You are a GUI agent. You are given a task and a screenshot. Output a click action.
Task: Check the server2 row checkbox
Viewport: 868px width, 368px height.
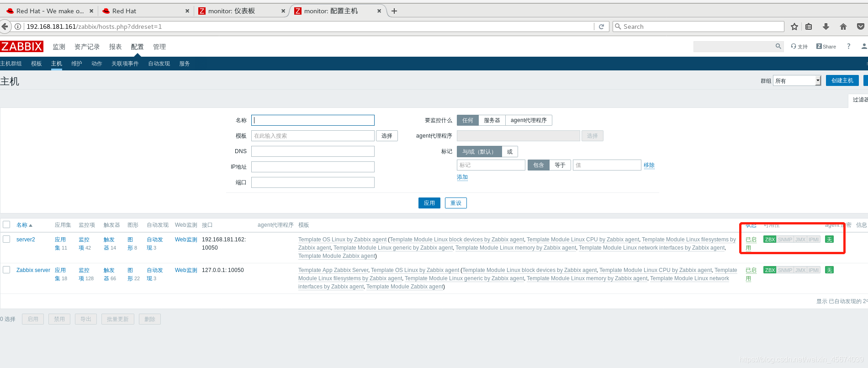tap(6, 239)
